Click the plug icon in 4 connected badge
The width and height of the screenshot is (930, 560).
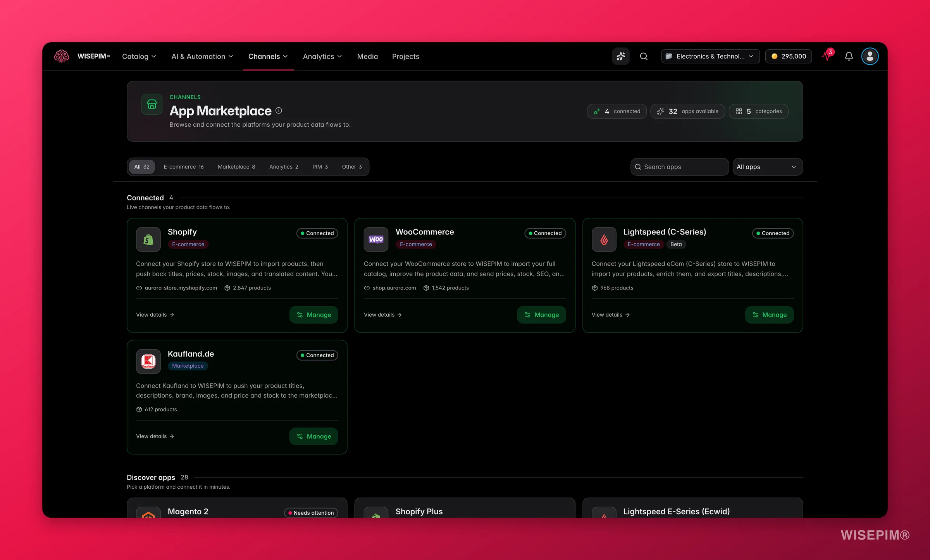[x=597, y=111]
